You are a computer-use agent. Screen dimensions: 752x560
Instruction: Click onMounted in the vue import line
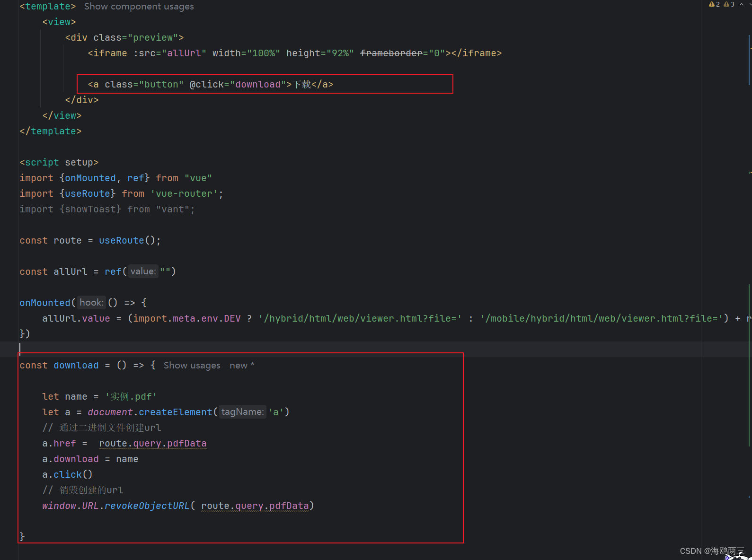coord(90,178)
